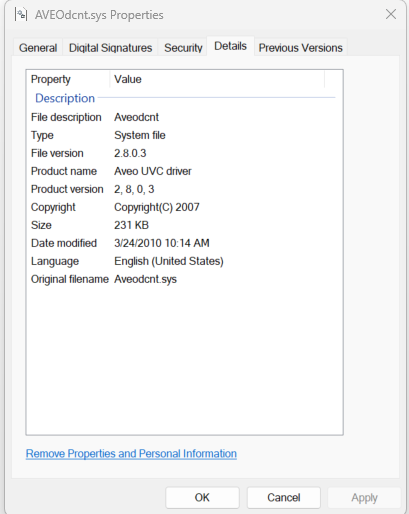This screenshot has height=514, width=409.
Task: Click the Apply button
Action: [x=364, y=498]
